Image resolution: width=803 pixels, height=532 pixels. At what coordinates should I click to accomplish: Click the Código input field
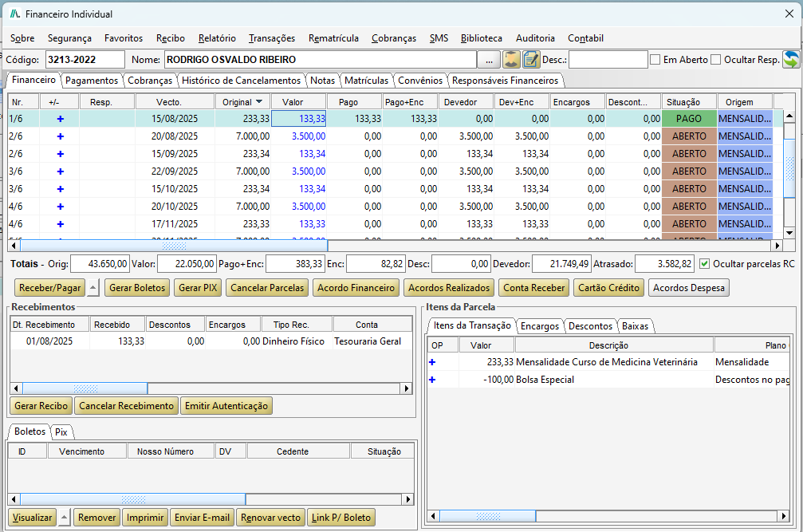coord(85,59)
